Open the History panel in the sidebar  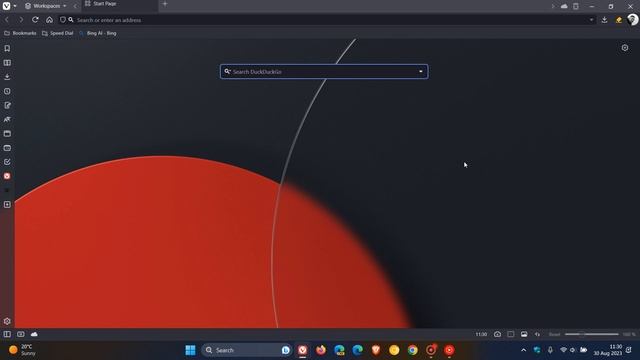point(7,91)
